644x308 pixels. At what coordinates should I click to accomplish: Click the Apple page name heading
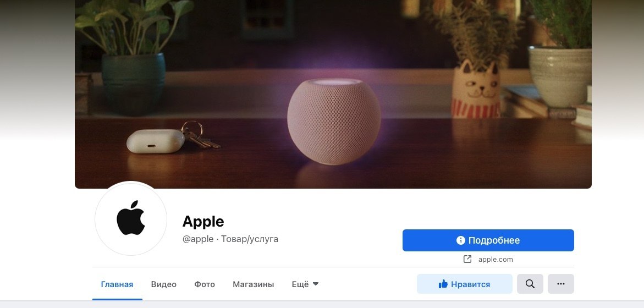click(203, 221)
